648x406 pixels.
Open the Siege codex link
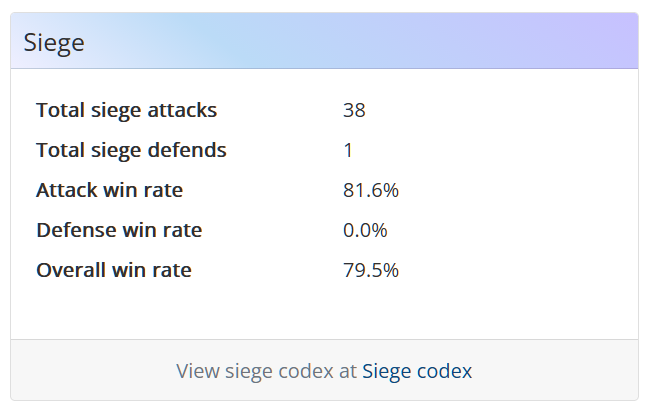click(x=417, y=371)
